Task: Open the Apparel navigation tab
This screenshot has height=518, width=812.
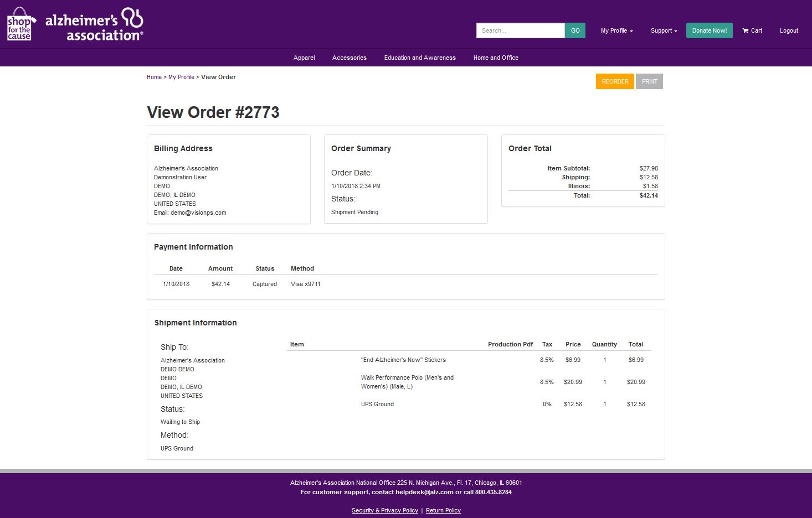Action: tap(304, 57)
